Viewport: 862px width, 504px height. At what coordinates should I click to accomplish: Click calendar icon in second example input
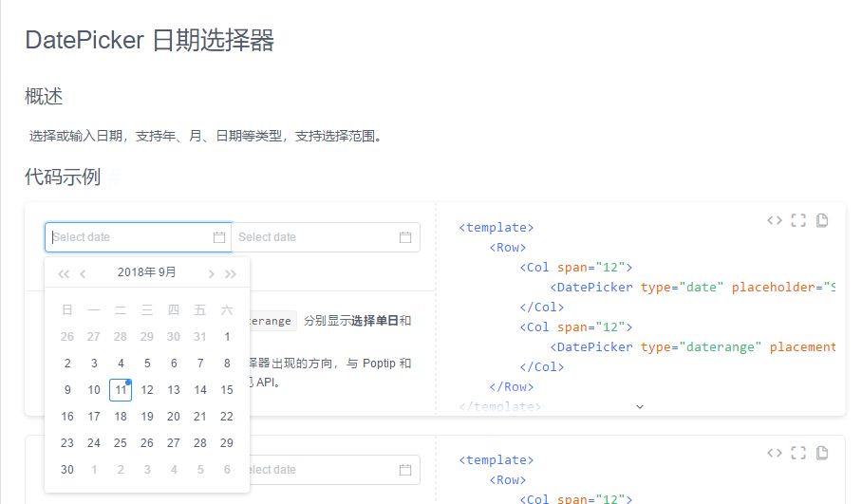point(405,470)
